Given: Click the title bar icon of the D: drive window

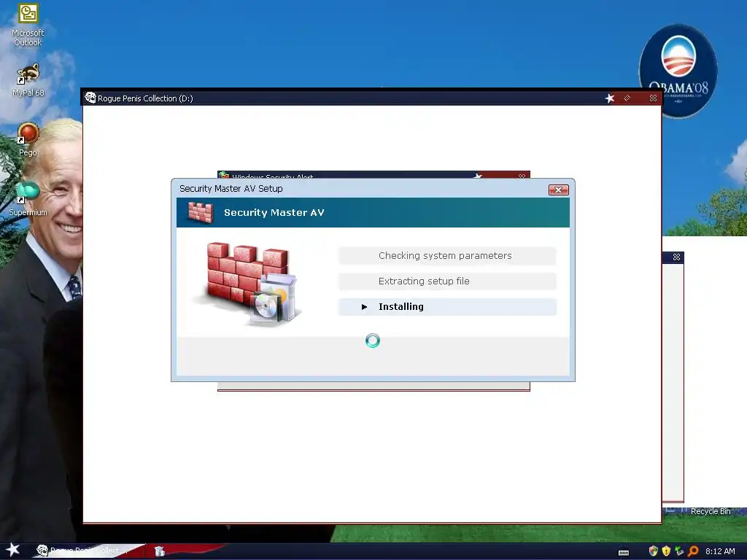Looking at the screenshot, I should tap(90, 98).
